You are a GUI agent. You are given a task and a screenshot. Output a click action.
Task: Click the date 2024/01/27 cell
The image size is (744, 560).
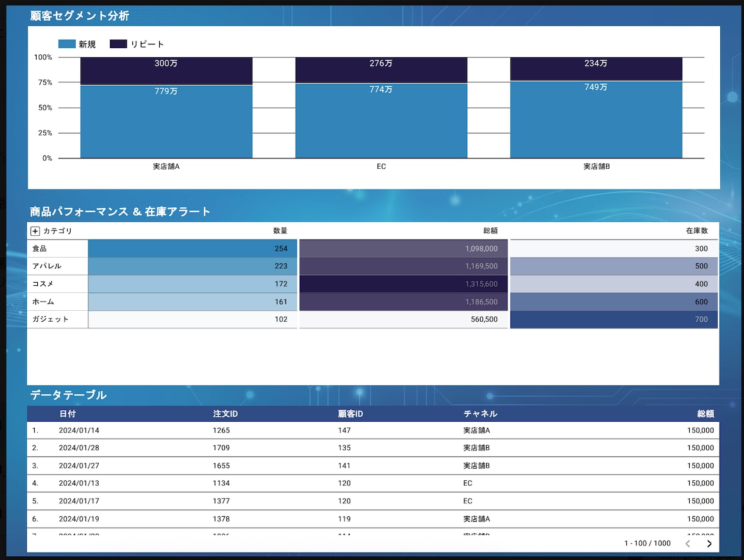79,466
